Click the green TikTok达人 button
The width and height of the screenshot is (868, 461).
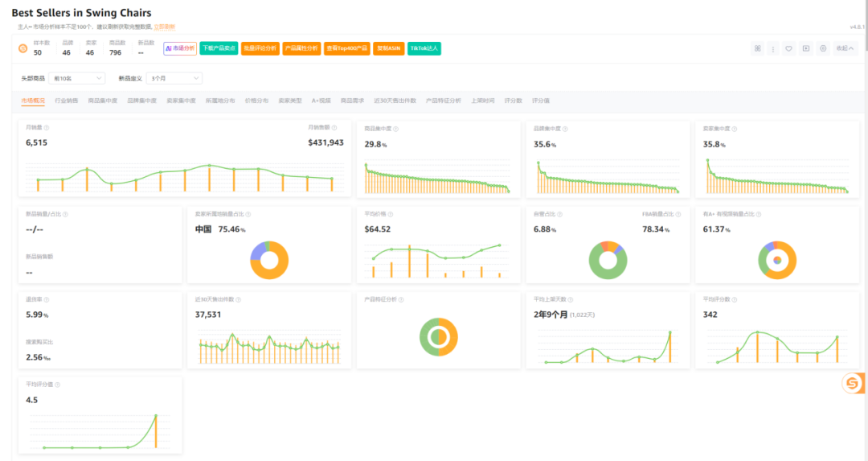click(424, 49)
